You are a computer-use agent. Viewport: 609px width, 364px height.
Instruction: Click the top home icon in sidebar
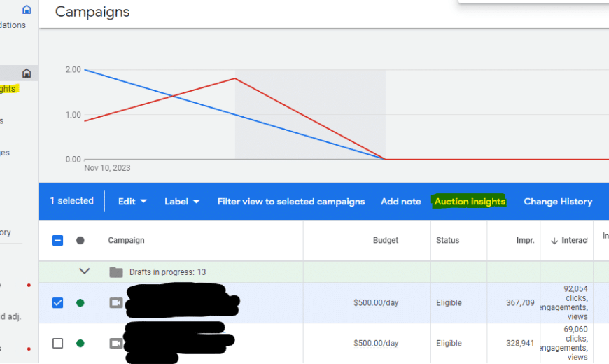(x=27, y=9)
